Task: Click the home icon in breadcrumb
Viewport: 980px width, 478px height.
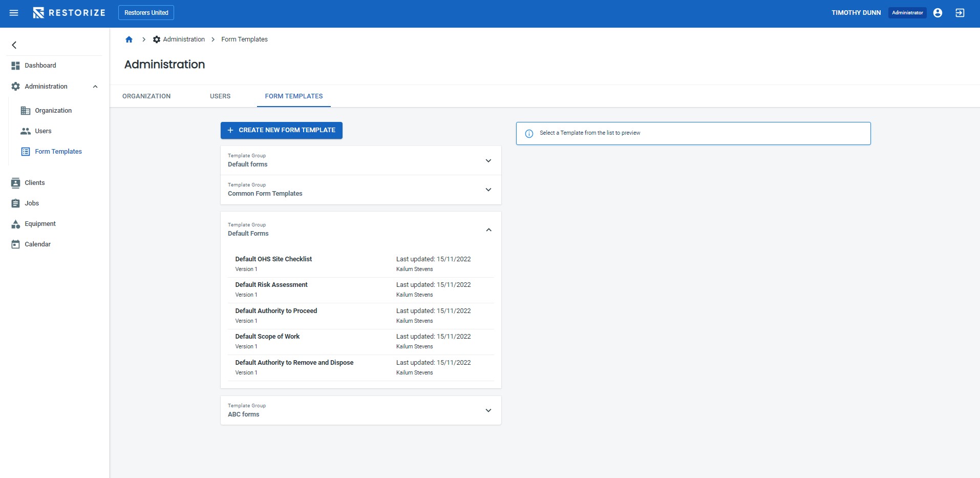Action: click(x=129, y=39)
